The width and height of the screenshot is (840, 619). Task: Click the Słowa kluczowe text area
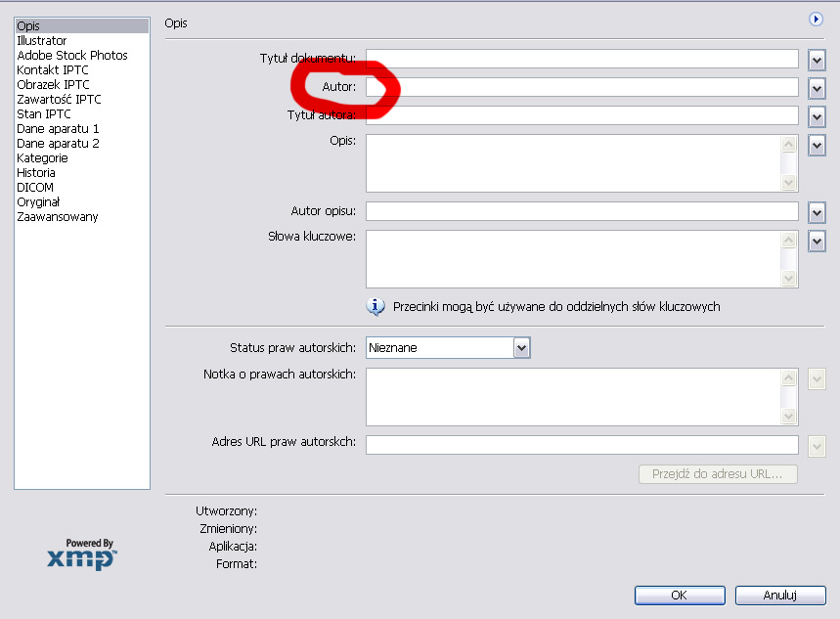573,259
